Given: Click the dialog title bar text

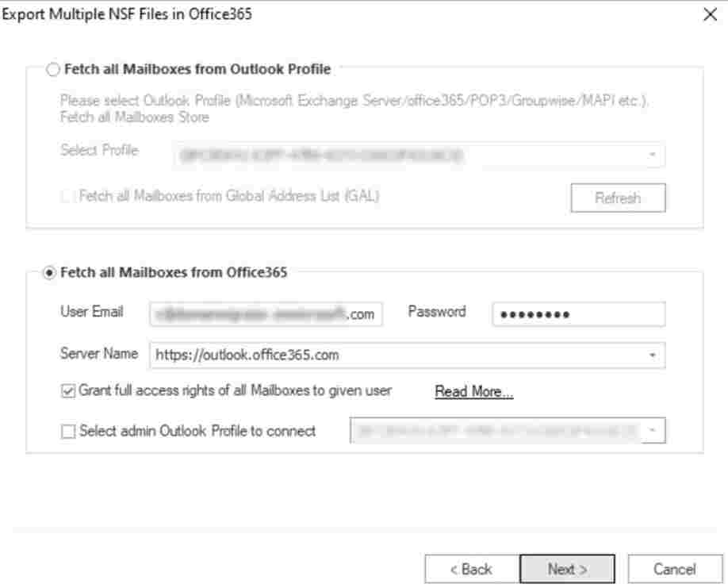Looking at the screenshot, I should 128,14.
